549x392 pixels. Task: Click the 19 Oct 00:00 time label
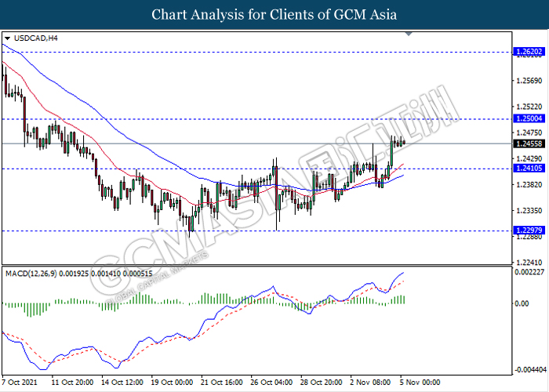pos(172,383)
